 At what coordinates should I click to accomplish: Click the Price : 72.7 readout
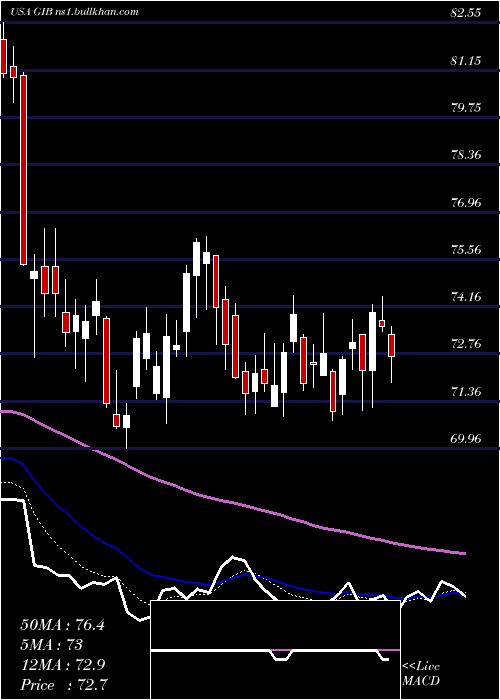pos(64,684)
